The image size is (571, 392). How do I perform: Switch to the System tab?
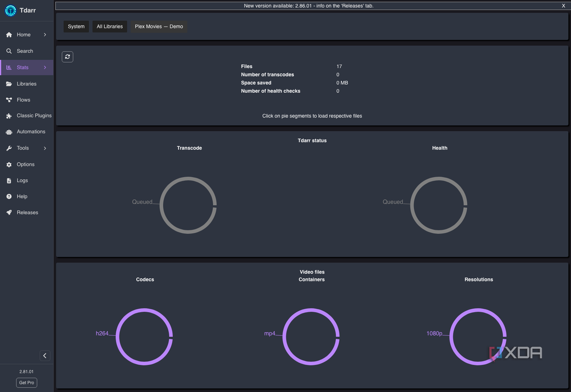[76, 26]
